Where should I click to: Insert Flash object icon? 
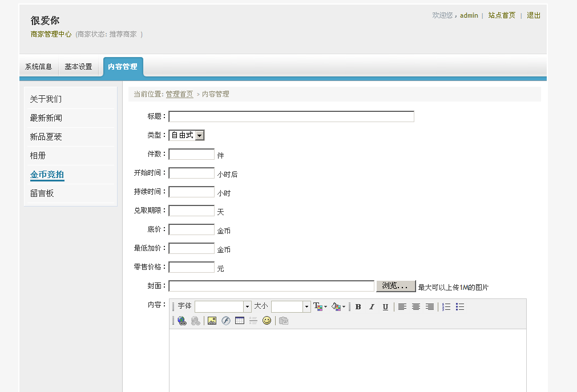click(226, 321)
